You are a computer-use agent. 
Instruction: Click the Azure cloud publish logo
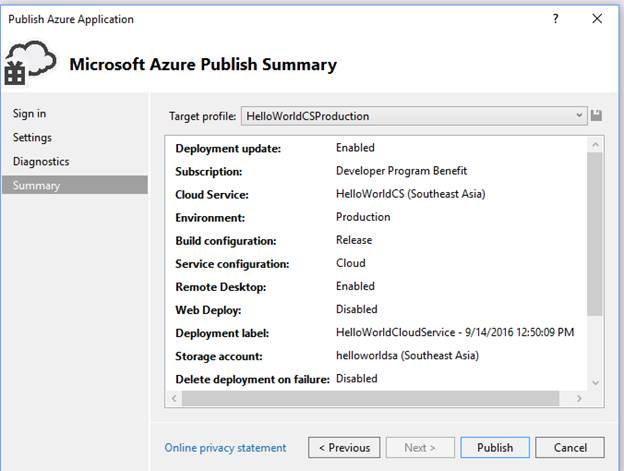30,63
